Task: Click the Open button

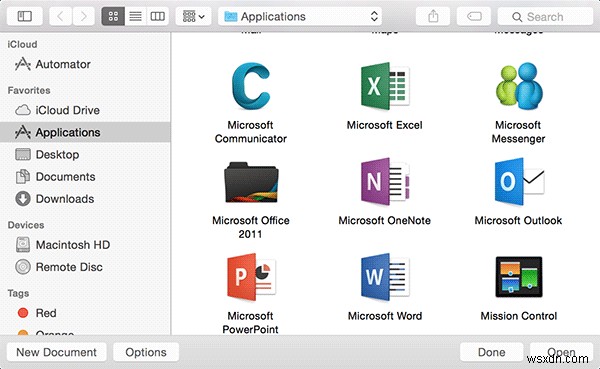Action: [x=561, y=352]
